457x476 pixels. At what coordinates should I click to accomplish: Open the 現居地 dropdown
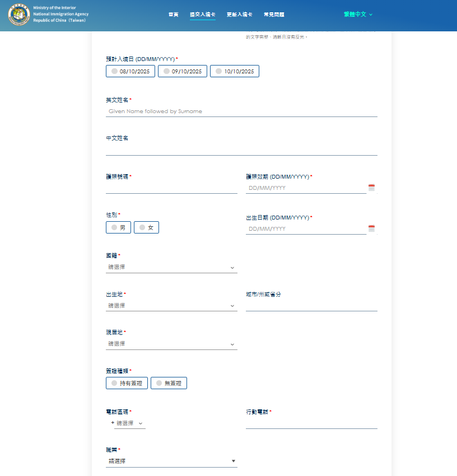point(171,343)
